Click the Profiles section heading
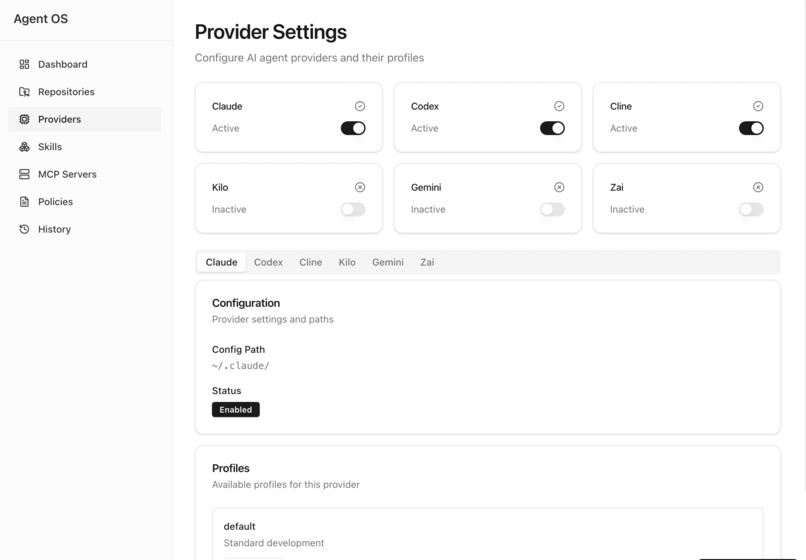Screen dimensions: 806x560 [231, 468]
